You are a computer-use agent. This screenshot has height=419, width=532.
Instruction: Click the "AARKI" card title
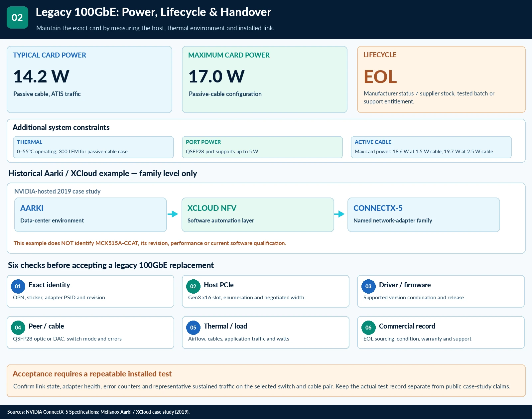tap(32, 208)
